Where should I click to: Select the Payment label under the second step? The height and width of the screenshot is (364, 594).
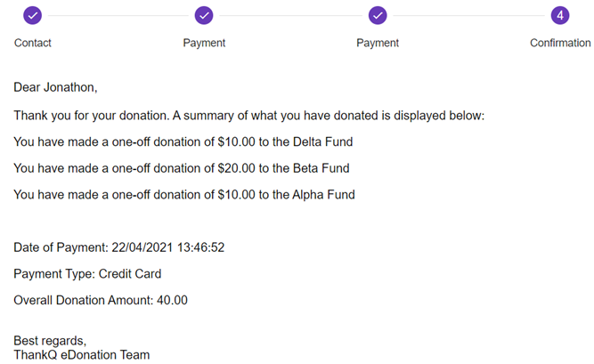click(204, 43)
